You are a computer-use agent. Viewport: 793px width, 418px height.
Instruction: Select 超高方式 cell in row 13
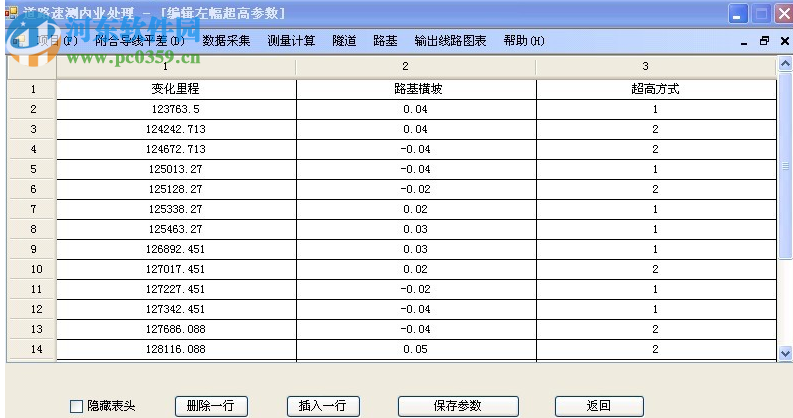(656, 330)
